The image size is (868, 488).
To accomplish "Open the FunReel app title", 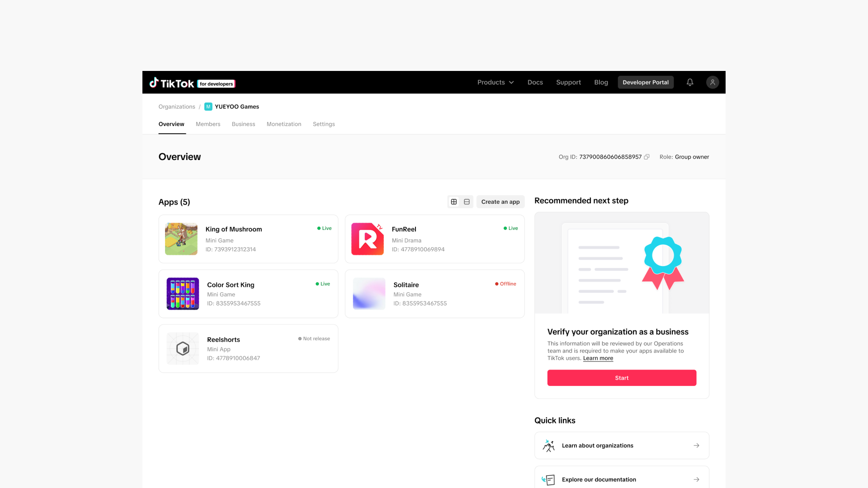I will [404, 229].
